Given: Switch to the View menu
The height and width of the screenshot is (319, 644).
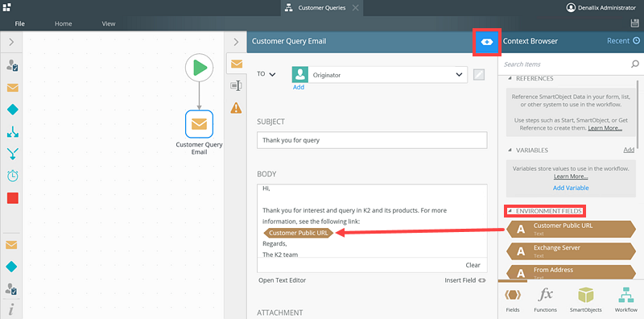Looking at the screenshot, I should click(109, 24).
